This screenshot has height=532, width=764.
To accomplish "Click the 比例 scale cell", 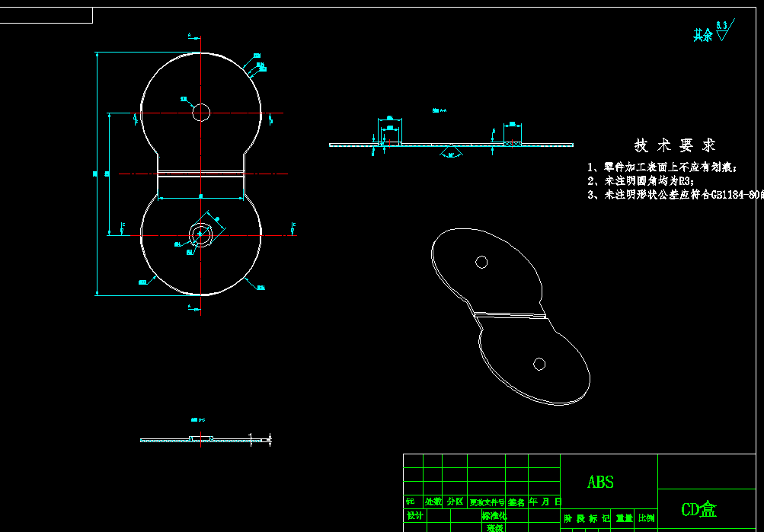I will [x=647, y=518].
